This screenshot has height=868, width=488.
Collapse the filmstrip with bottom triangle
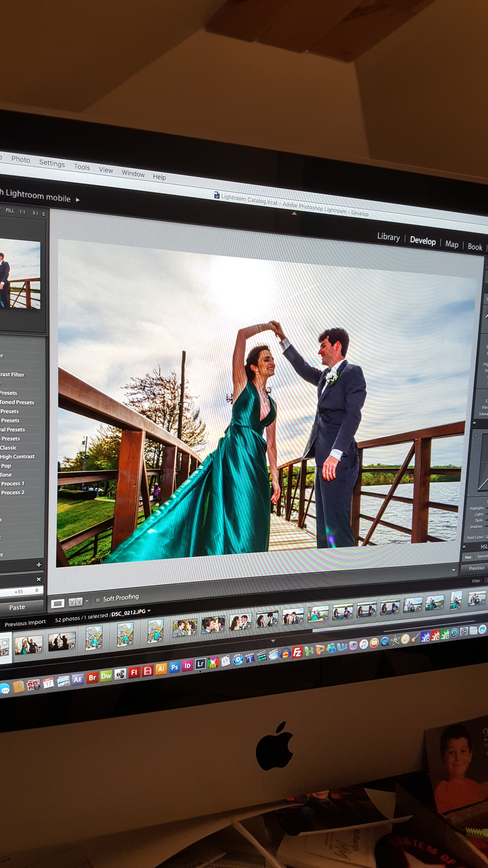pos(273,641)
